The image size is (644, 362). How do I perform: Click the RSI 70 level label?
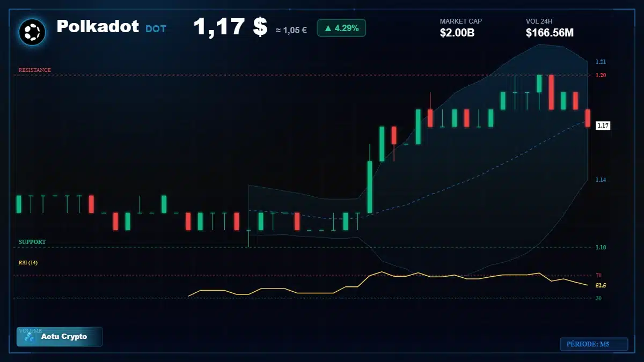coord(598,275)
